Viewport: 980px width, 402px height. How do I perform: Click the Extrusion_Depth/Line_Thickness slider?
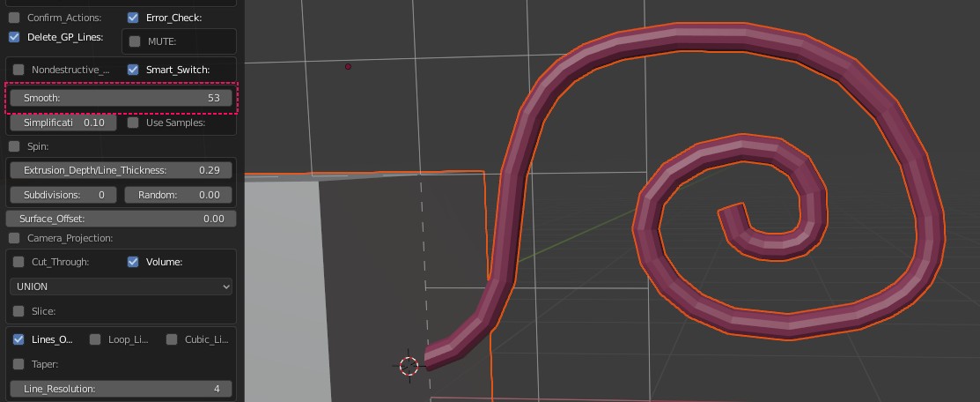pyautogui.click(x=121, y=170)
